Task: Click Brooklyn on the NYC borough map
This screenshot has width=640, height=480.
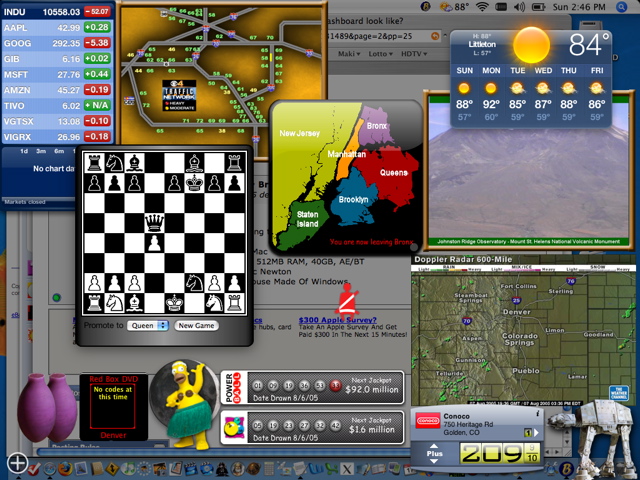Action: click(353, 200)
